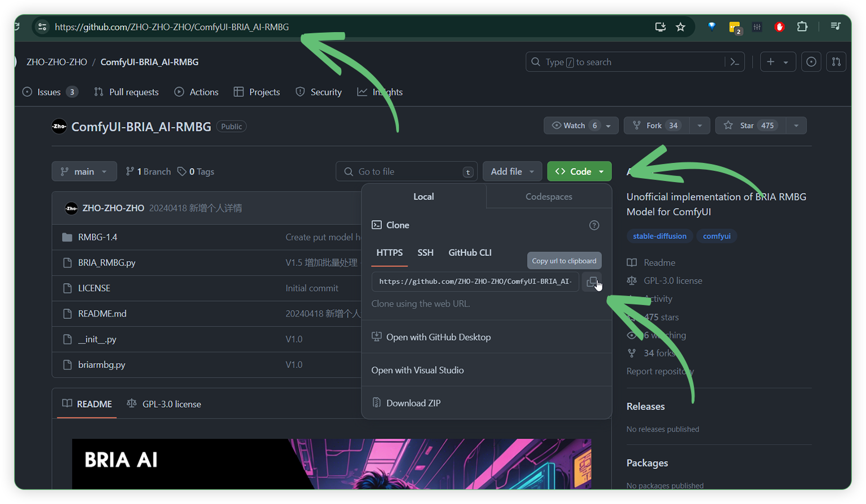The image size is (866, 504).
Task: Switch to the README tab below file list
Action: tap(87, 404)
